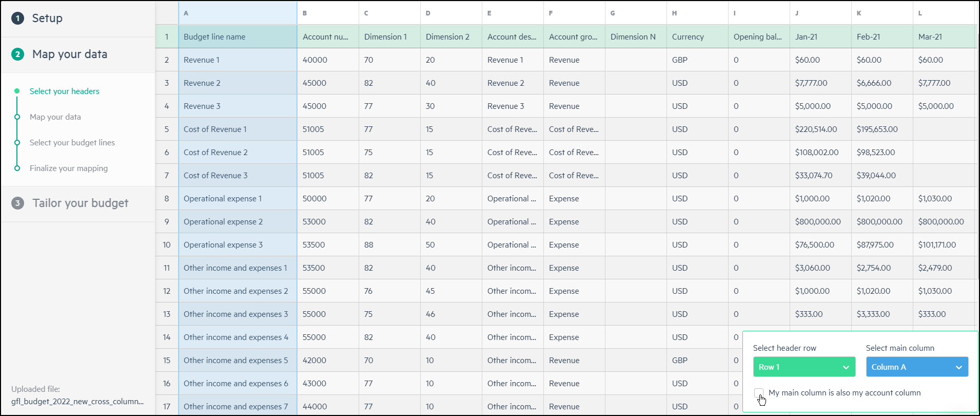Image resolution: width=980 pixels, height=416 pixels.
Task: Click the 'Revenue 1' budget line cell
Action: tap(238, 60)
